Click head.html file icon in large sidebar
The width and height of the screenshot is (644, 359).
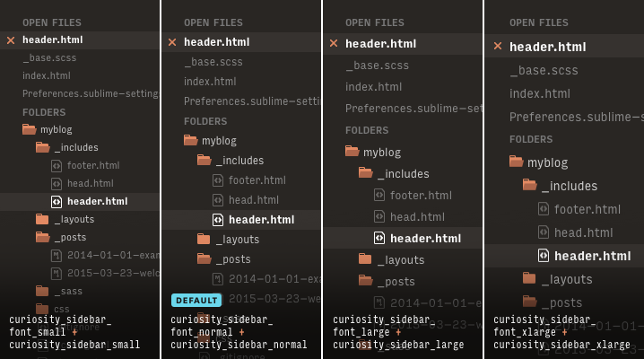coord(379,216)
